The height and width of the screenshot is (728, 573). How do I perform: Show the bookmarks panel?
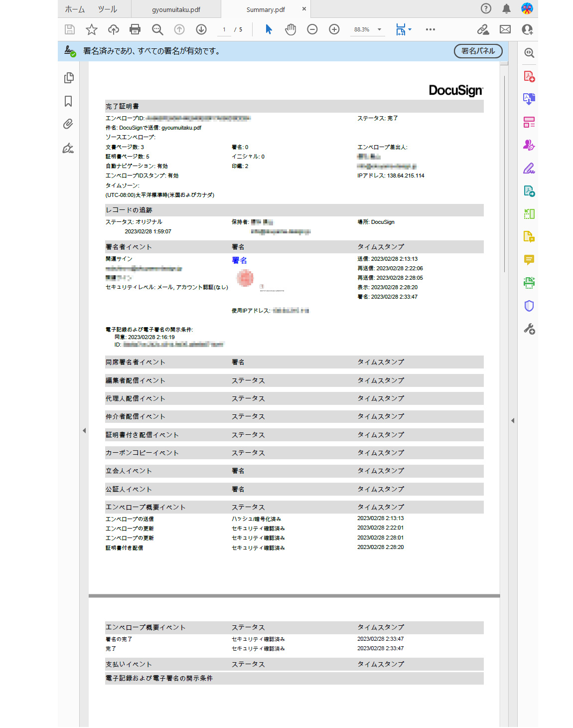click(x=68, y=101)
